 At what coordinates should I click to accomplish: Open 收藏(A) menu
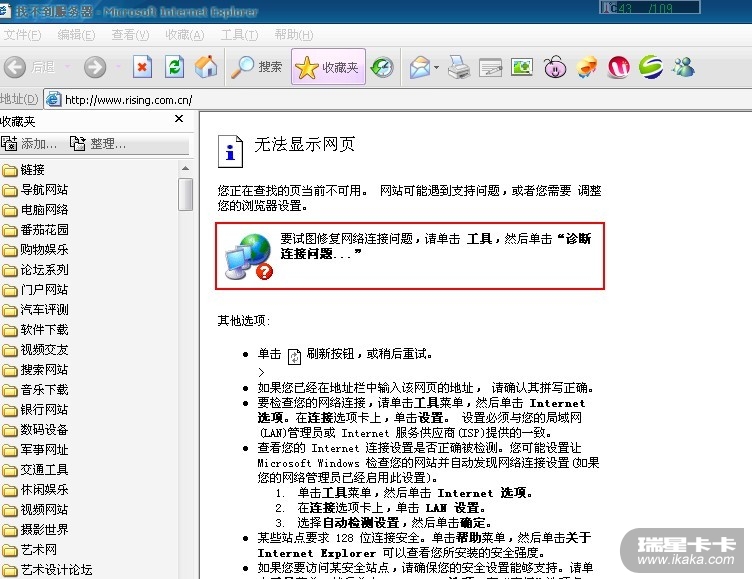(185, 35)
